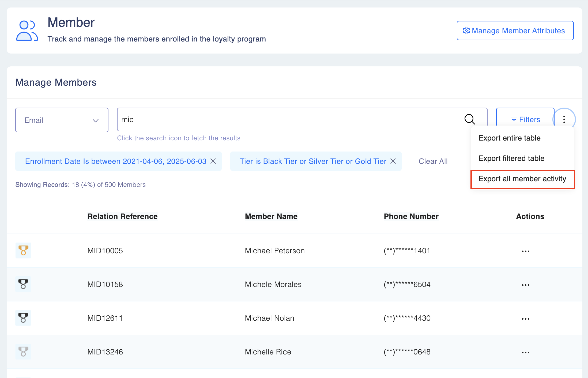The height and width of the screenshot is (378, 588).
Task: Open actions menu for Michael Peterson
Action: (525, 251)
